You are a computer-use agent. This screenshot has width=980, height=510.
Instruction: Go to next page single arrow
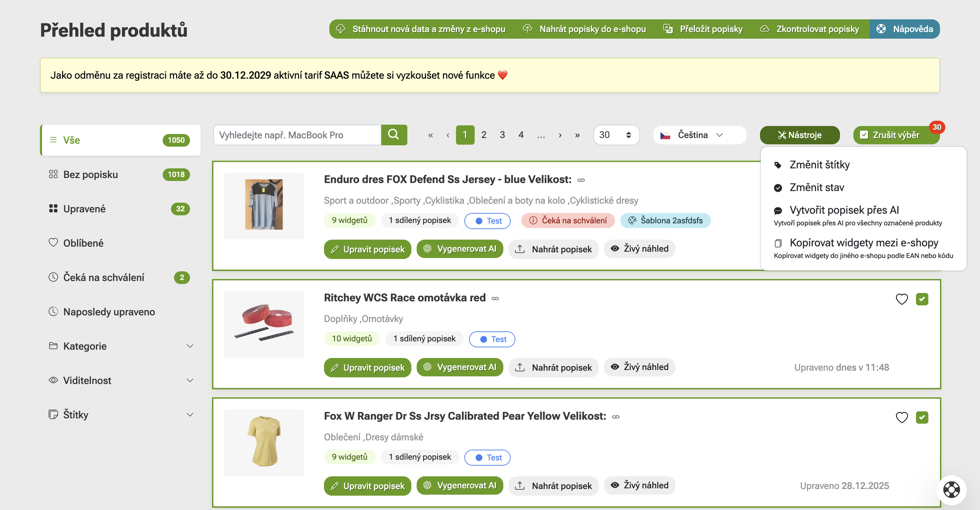(x=560, y=135)
